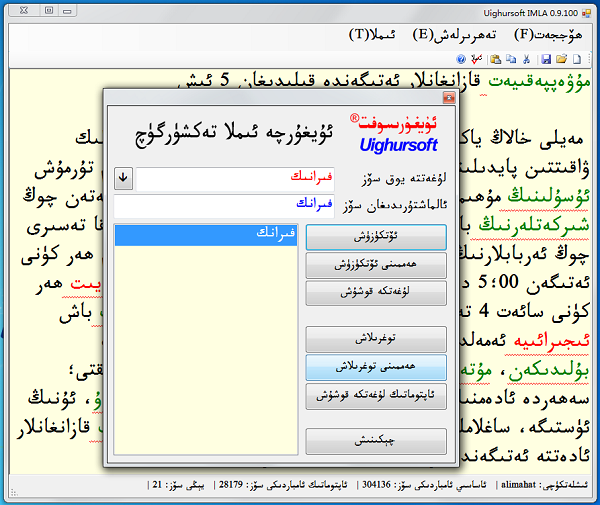Click the main window minimize button
The image size is (600, 505).
click(67, 11)
